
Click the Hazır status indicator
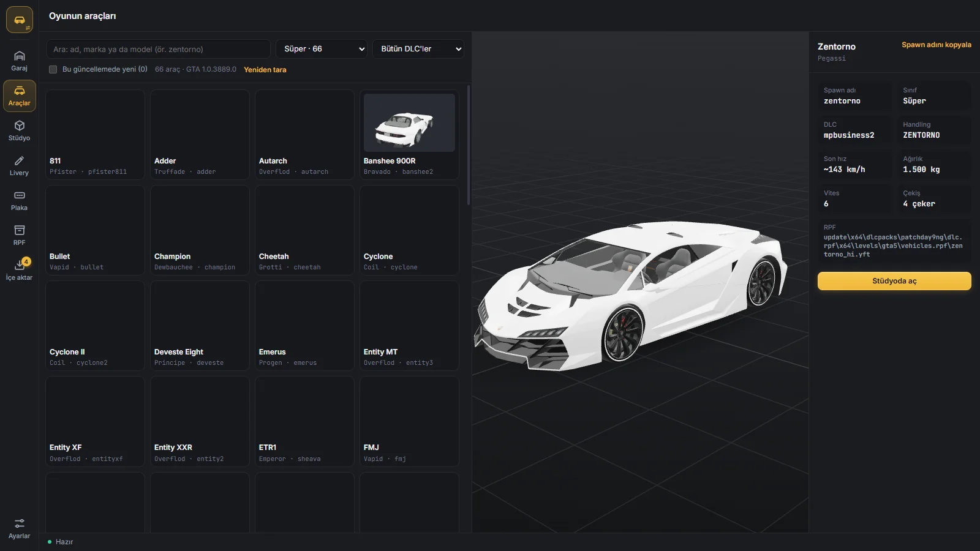(61, 542)
